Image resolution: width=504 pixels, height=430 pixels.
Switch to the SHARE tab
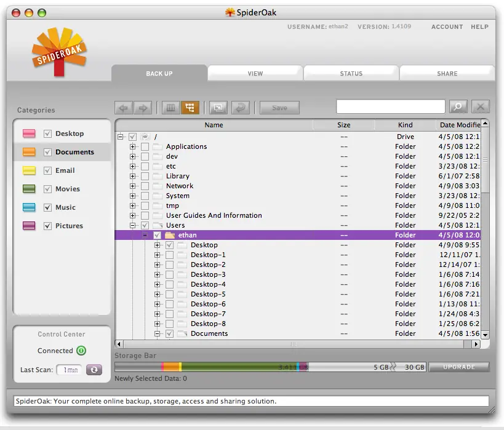447,74
